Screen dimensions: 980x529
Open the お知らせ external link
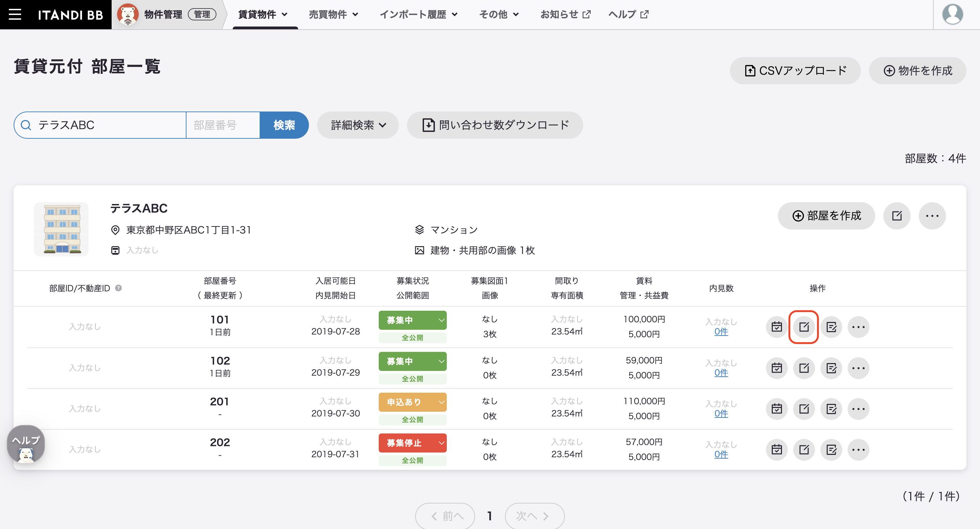(566, 14)
